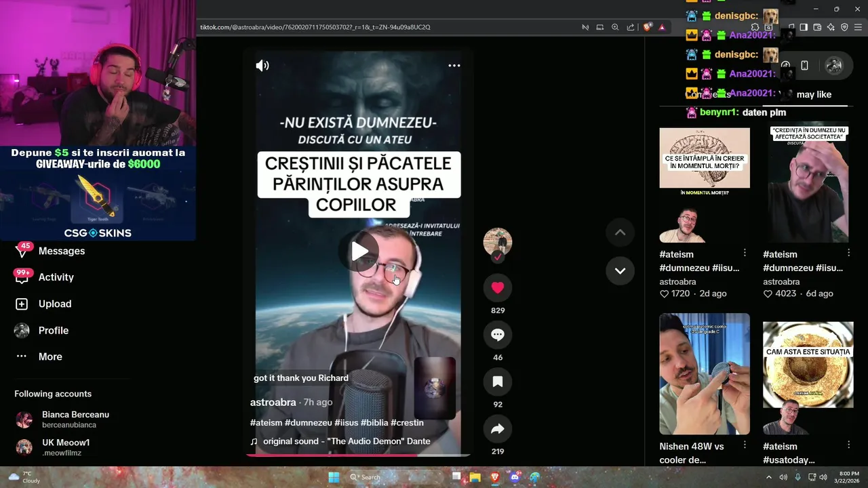868x488 pixels.
Task: Toggle follow checkmark under author avatar
Action: click(498, 258)
